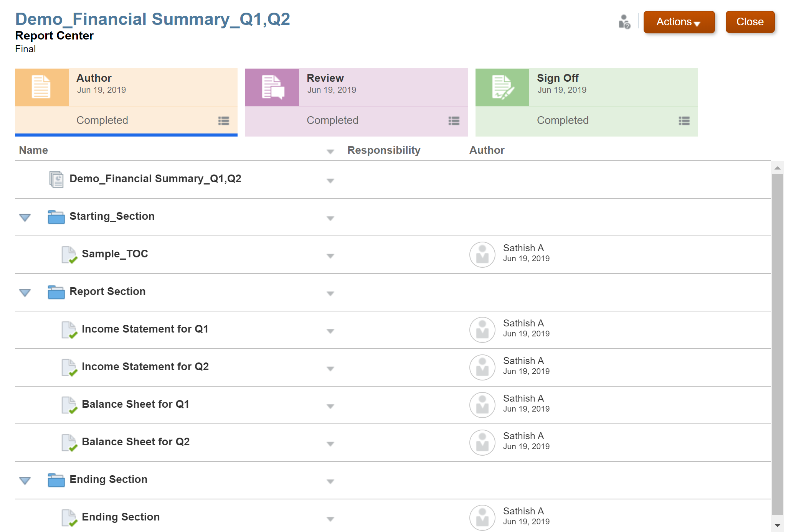
Task: Open the Sign Off phase details list icon
Action: click(x=684, y=121)
